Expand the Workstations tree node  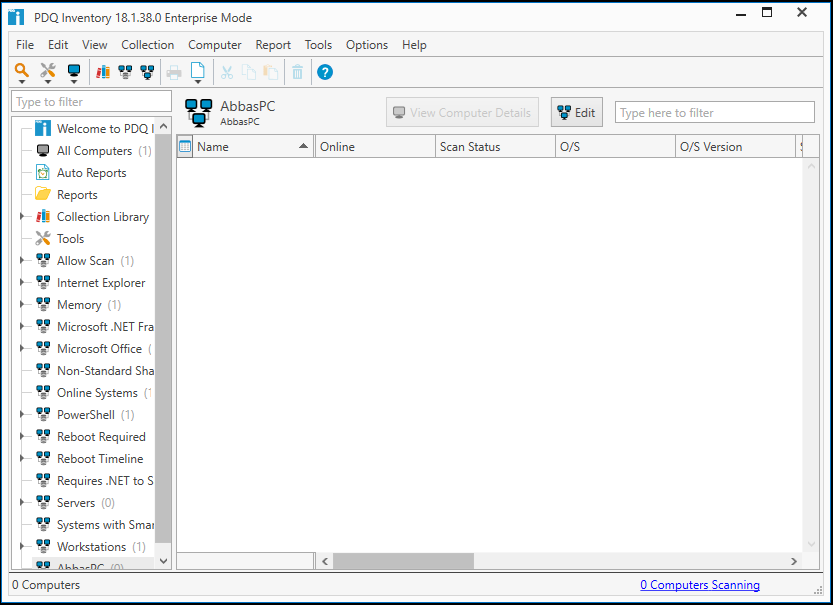click(22, 546)
